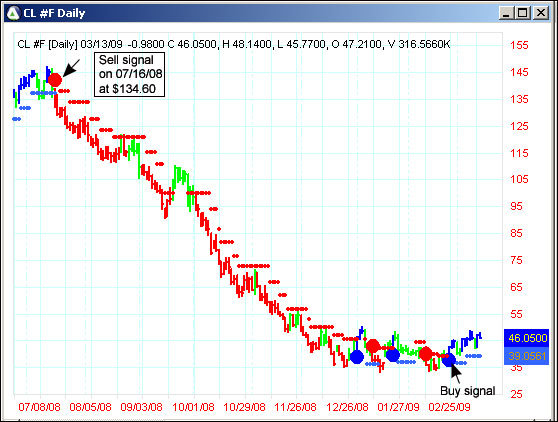Screen dimensions: 558x422
Task: Click the 10/01/08 date axis label
Action: pyautogui.click(x=193, y=407)
